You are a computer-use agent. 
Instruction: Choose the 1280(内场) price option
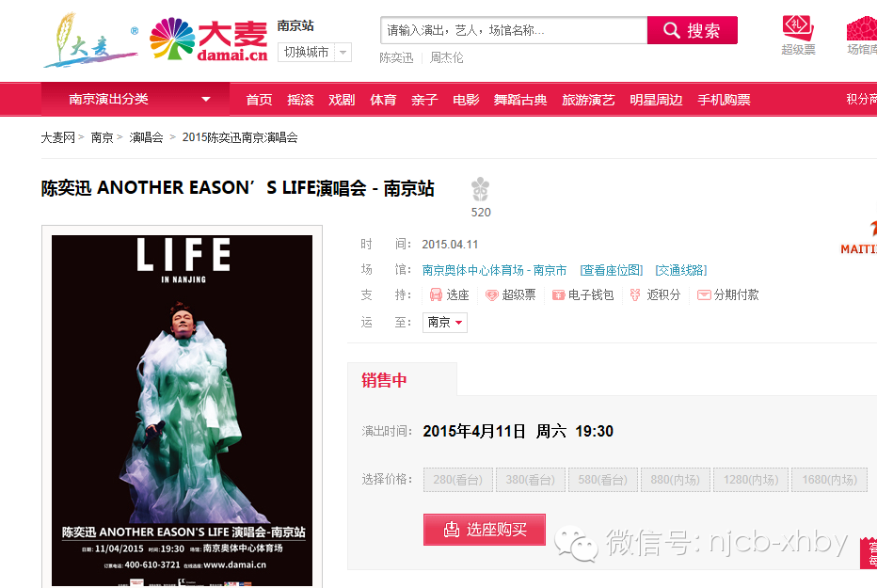pyautogui.click(x=751, y=480)
